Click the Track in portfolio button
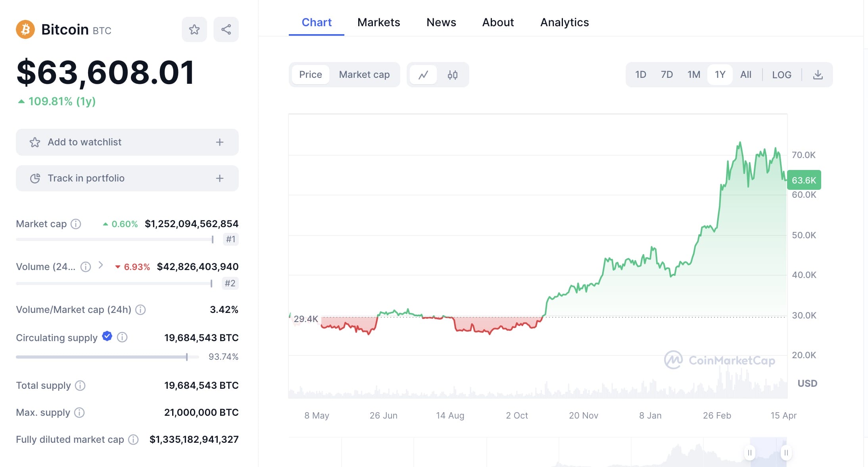This screenshot has width=868, height=467. coord(127,178)
